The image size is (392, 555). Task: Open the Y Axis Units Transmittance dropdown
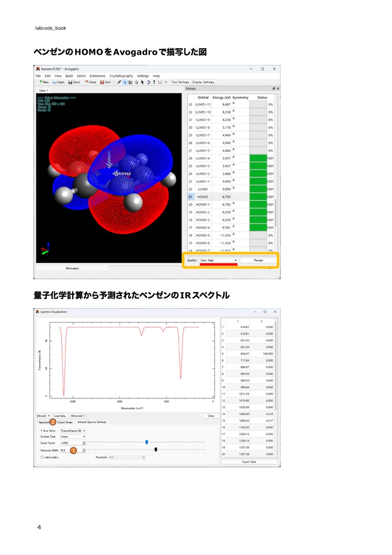[x=73, y=431]
